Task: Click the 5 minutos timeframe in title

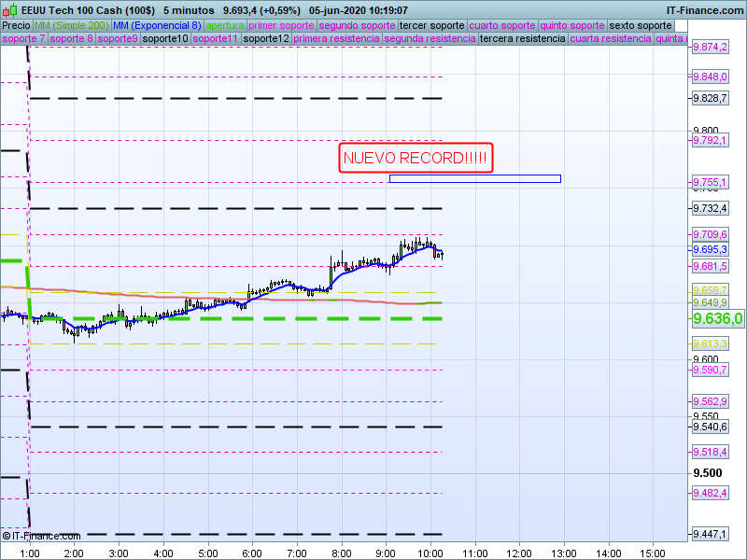Action: click(189, 10)
